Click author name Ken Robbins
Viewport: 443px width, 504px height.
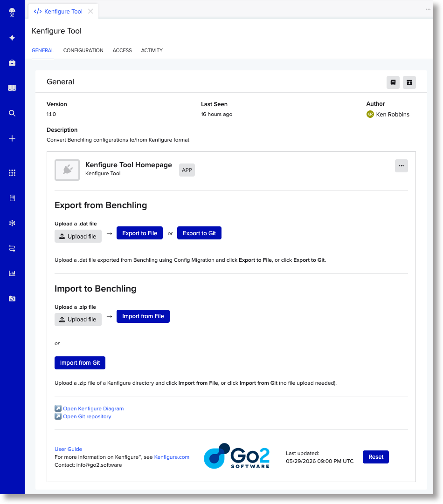pyautogui.click(x=393, y=115)
